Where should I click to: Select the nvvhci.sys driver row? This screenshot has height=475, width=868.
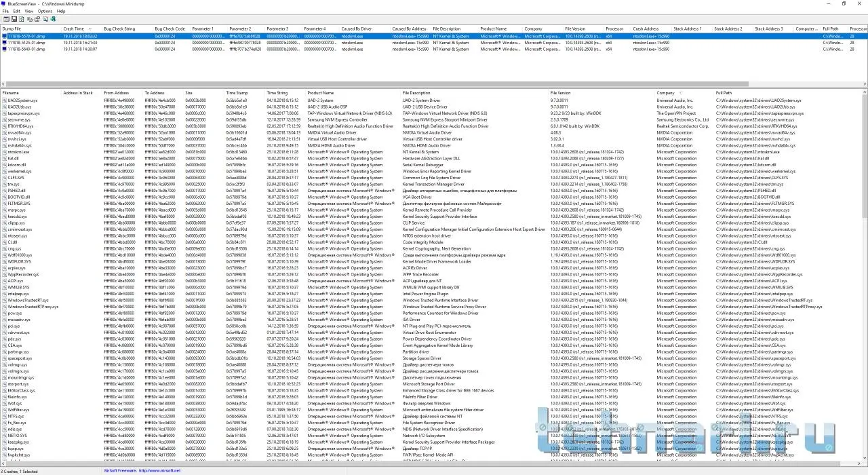click(431, 139)
